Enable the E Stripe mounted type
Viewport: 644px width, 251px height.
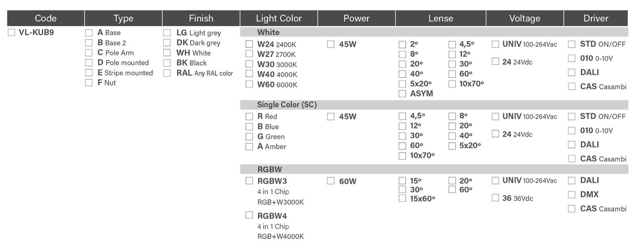coord(89,73)
